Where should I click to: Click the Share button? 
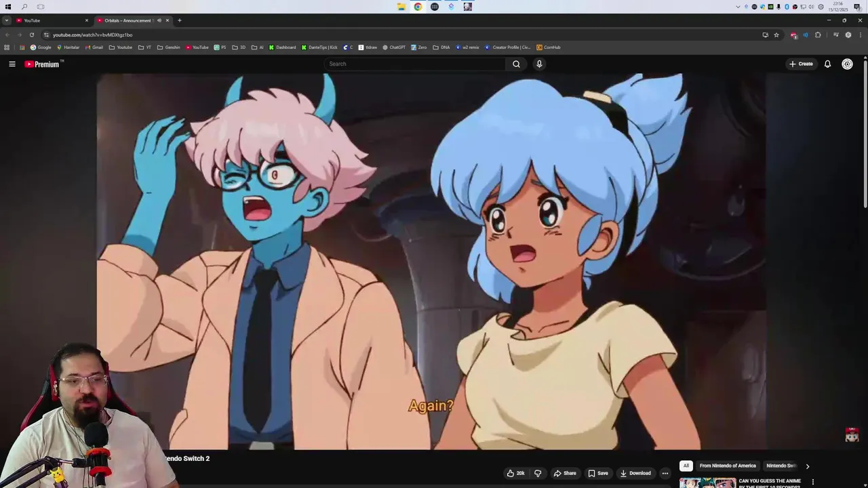(x=565, y=473)
